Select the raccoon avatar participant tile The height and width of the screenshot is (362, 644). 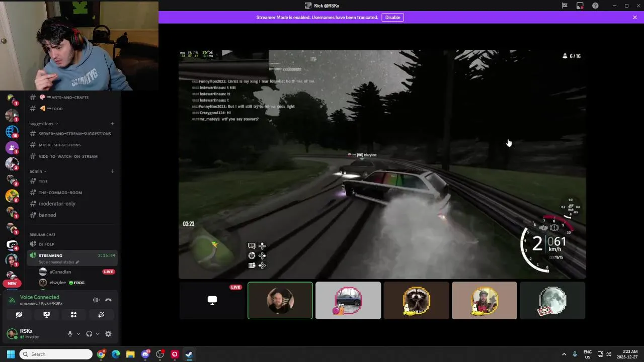[x=416, y=301]
